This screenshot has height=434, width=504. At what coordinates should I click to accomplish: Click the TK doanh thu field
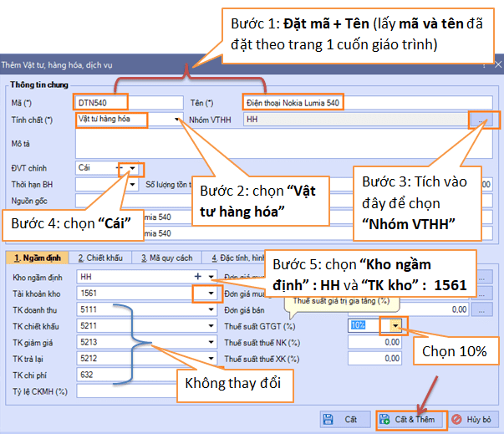tap(134, 309)
